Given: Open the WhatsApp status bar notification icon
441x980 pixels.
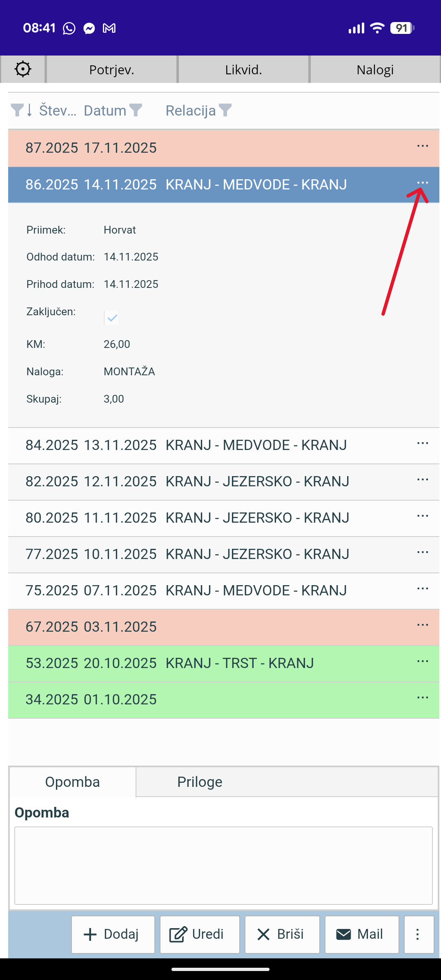Looking at the screenshot, I should tap(69, 28).
